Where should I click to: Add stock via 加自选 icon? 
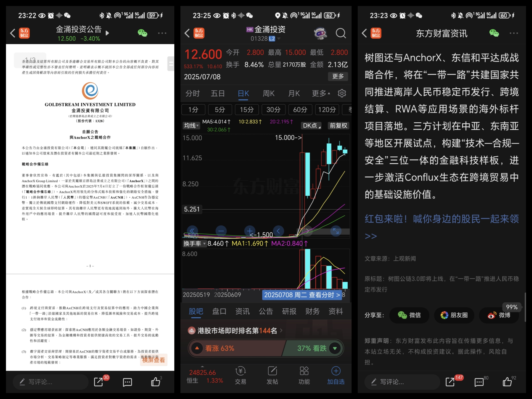pos(336,376)
